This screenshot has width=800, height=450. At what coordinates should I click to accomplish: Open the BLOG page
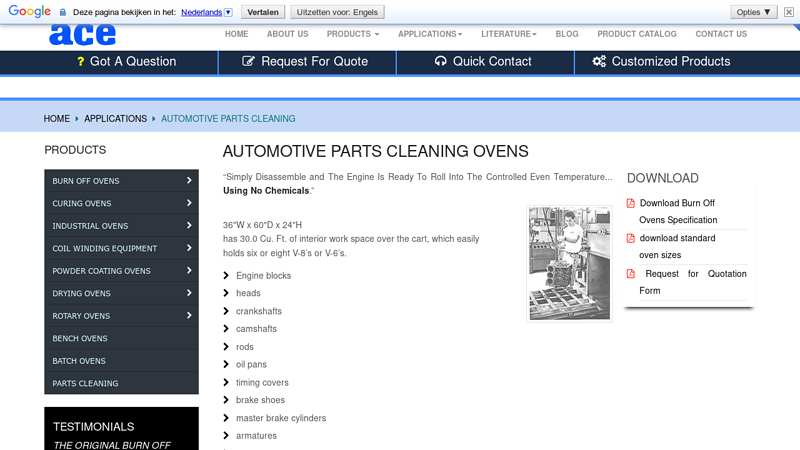pos(567,34)
